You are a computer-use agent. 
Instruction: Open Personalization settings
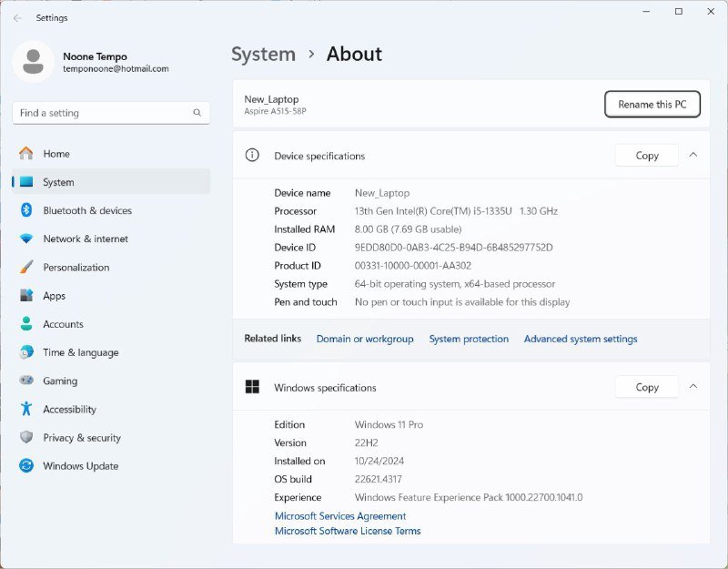tap(111, 267)
